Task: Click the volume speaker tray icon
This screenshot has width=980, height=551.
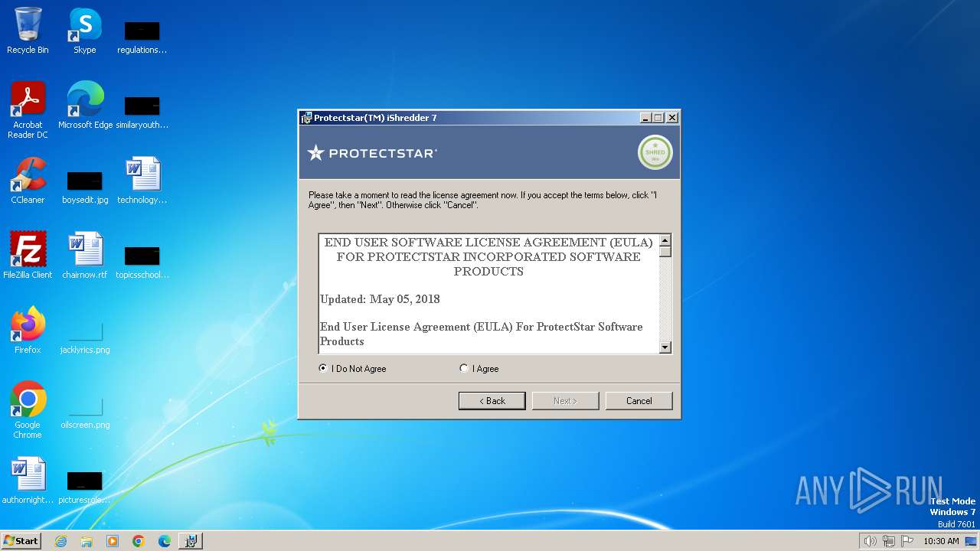Action: [870, 541]
